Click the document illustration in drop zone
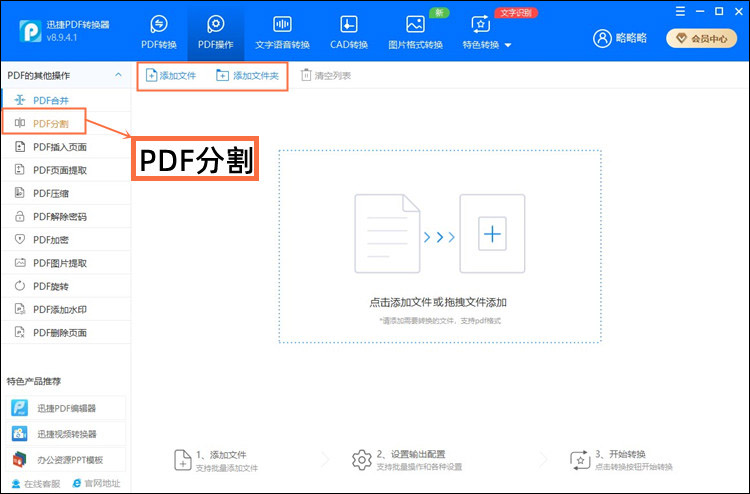750x494 pixels. click(x=387, y=233)
